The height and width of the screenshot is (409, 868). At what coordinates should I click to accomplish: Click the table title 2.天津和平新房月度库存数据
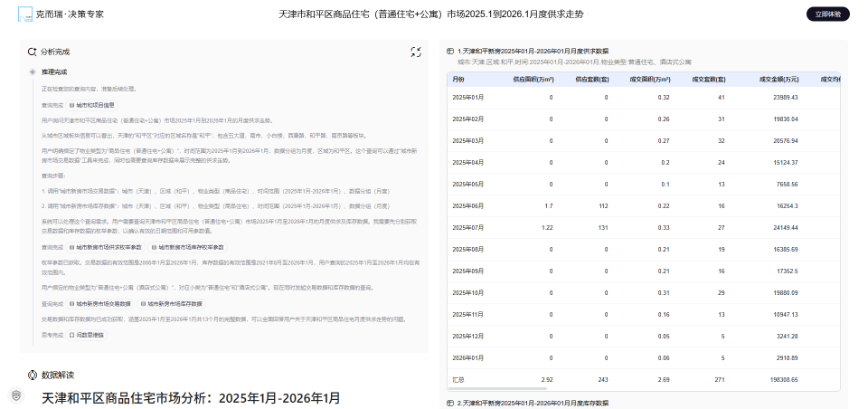tap(533, 403)
